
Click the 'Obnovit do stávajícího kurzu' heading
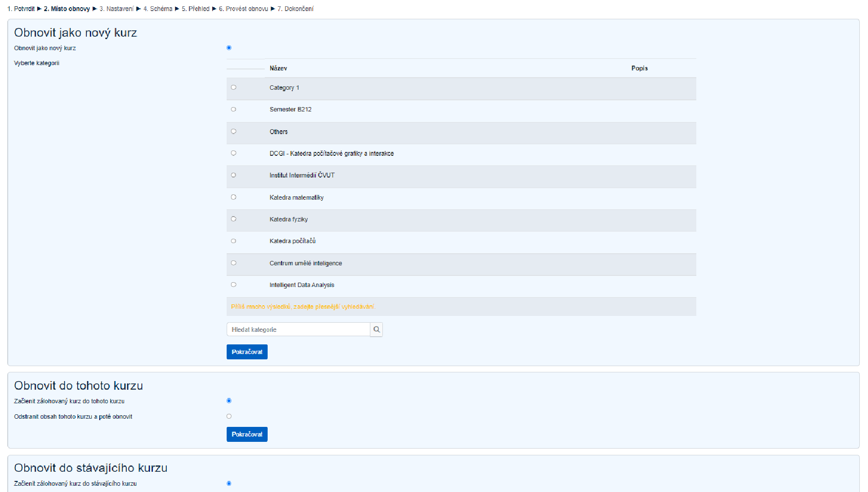coord(91,468)
